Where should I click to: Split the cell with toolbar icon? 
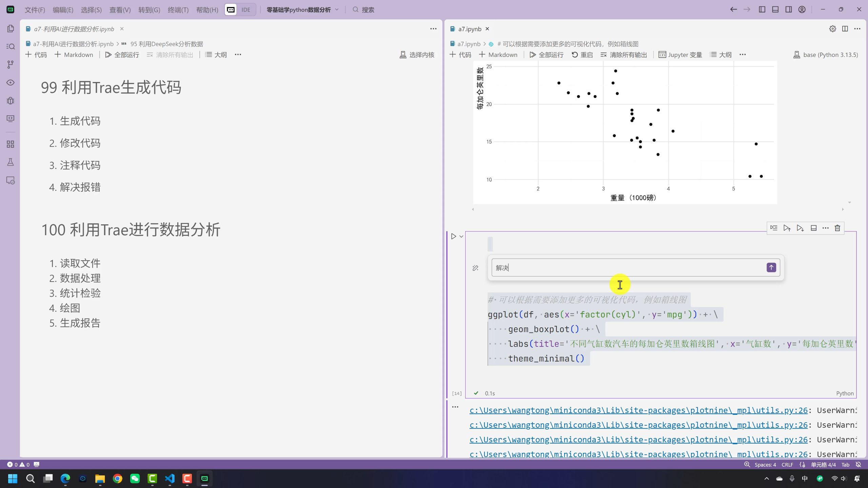pos(813,228)
